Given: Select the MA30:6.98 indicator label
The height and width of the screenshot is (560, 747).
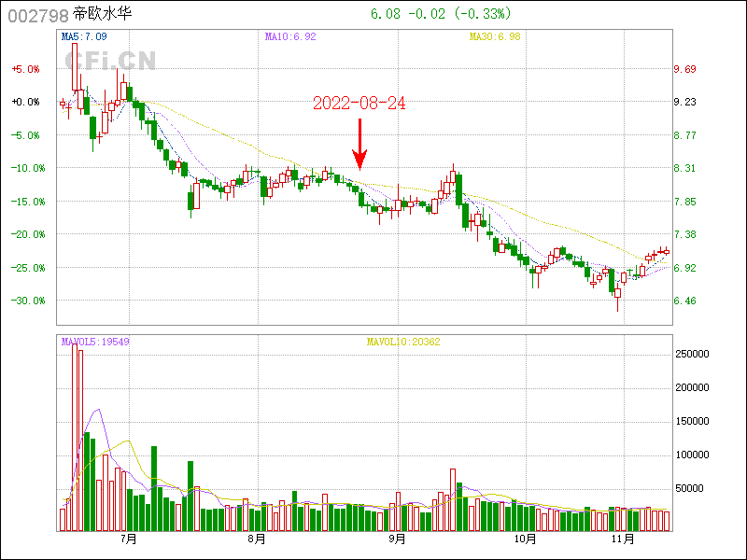Looking at the screenshot, I should click(493, 36).
